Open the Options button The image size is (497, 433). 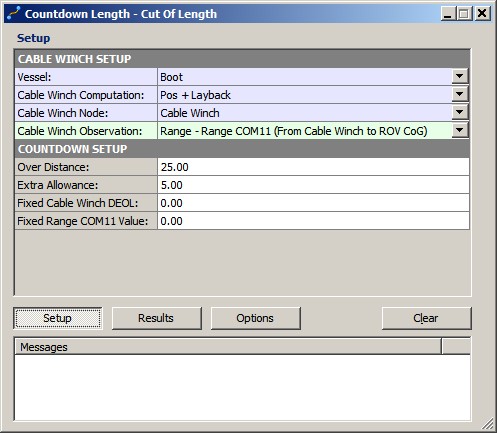click(x=256, y=318)
